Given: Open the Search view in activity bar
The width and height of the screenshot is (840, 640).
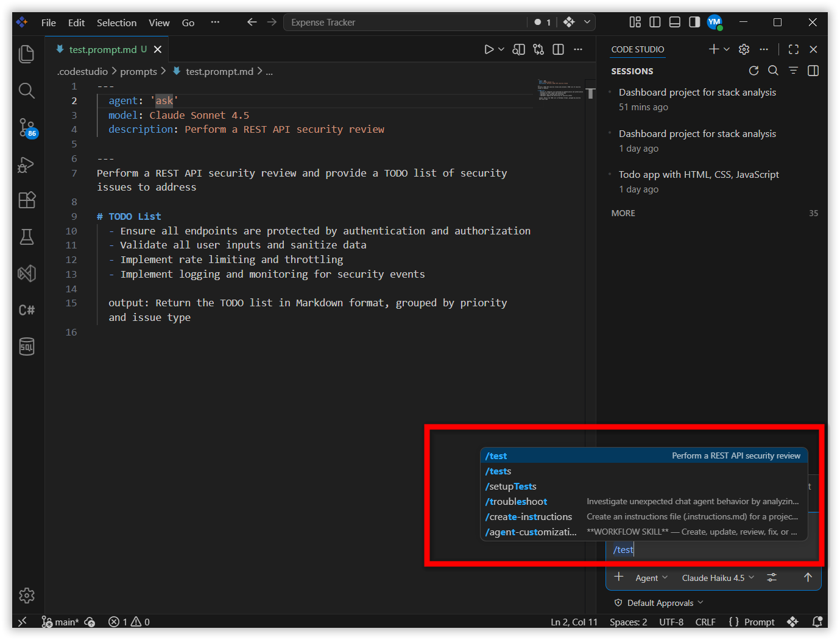Looking at the screenshot, I should click(x=26, y=91).
